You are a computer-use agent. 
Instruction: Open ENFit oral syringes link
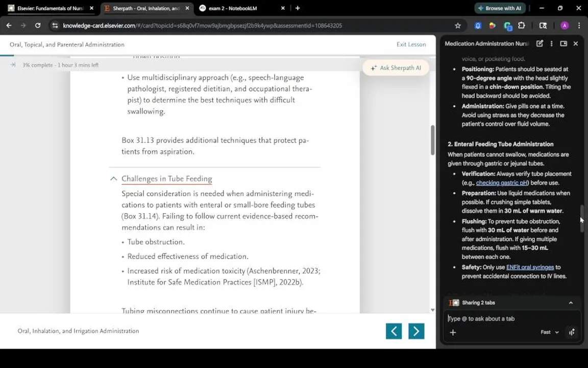click(530, 267)
